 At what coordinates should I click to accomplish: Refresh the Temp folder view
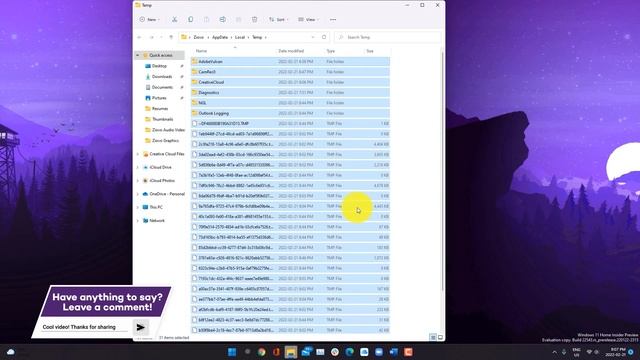pyautogui.click(x=324, y=37)
